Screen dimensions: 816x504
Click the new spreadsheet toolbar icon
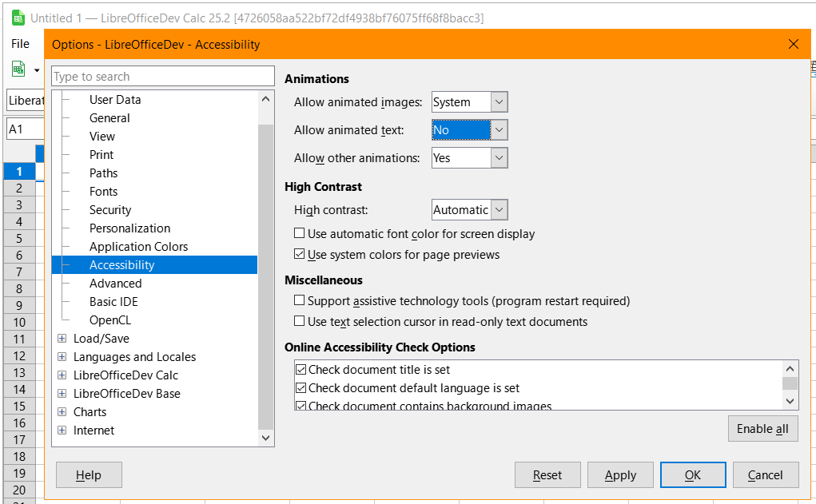18,69
